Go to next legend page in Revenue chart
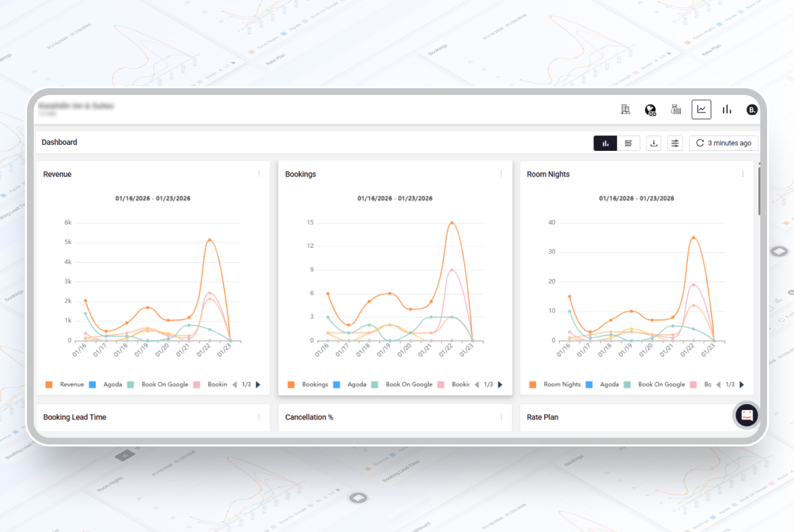794x532 pixels. coord(258,385)
